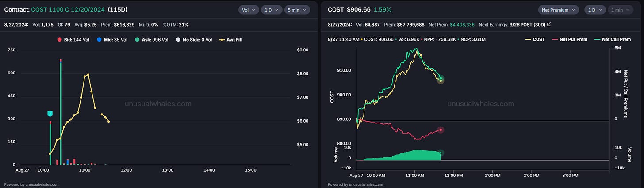This screenshot has height=188, width=644.
Task: Toggle the Avg Fill line in the legend
Action: click(230, 39)
